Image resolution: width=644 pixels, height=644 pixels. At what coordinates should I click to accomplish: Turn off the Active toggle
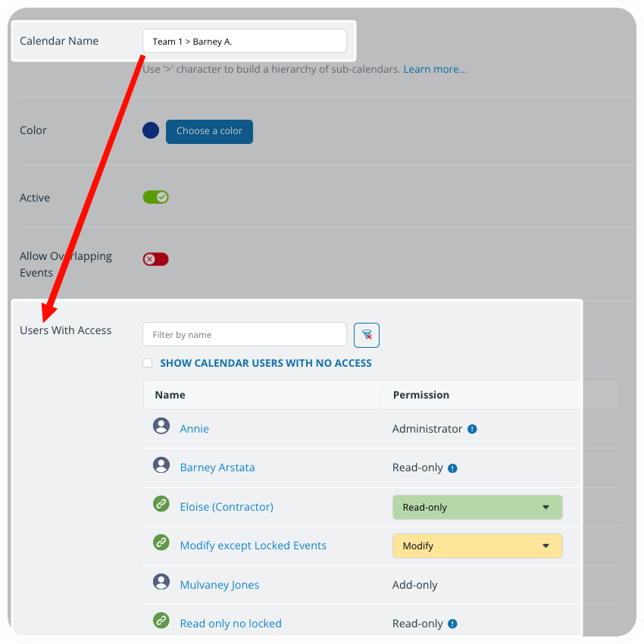155,197
